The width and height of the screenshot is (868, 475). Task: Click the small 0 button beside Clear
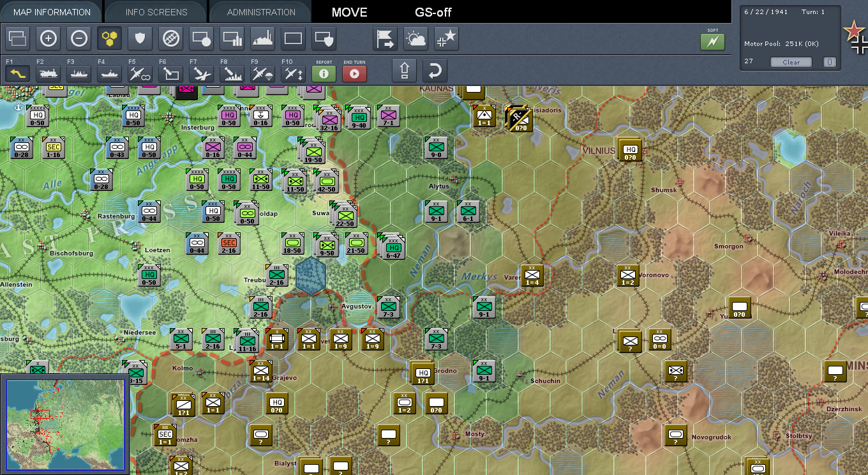[829, 62]
